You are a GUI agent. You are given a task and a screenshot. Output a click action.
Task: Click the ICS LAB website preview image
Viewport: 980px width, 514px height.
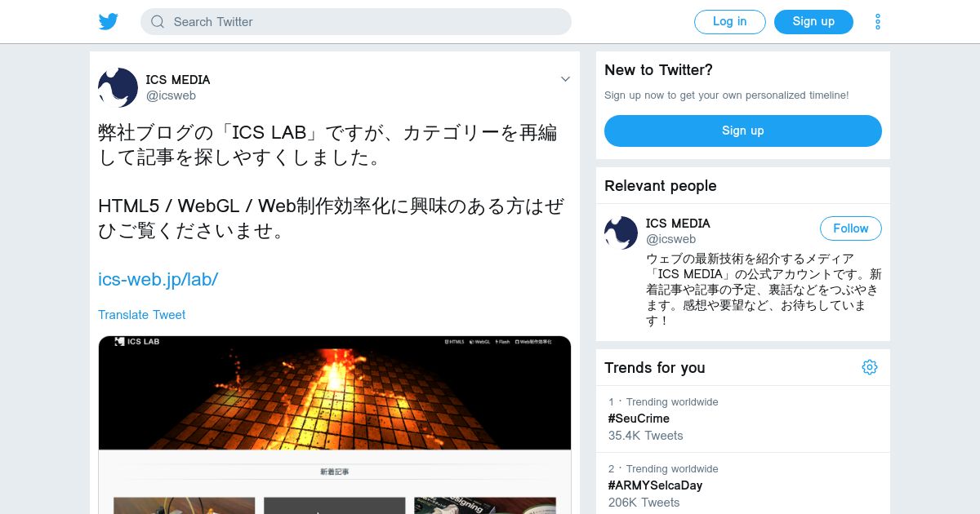click(x=335, y=425)
